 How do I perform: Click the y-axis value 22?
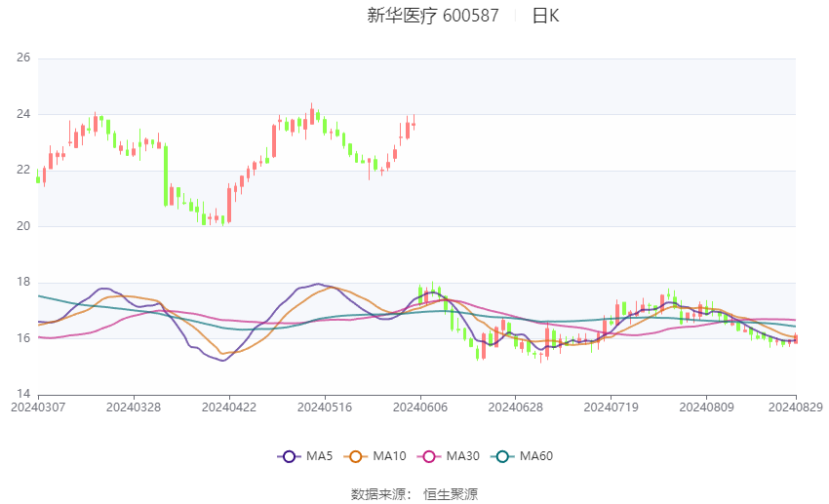[x=23, y=170]
